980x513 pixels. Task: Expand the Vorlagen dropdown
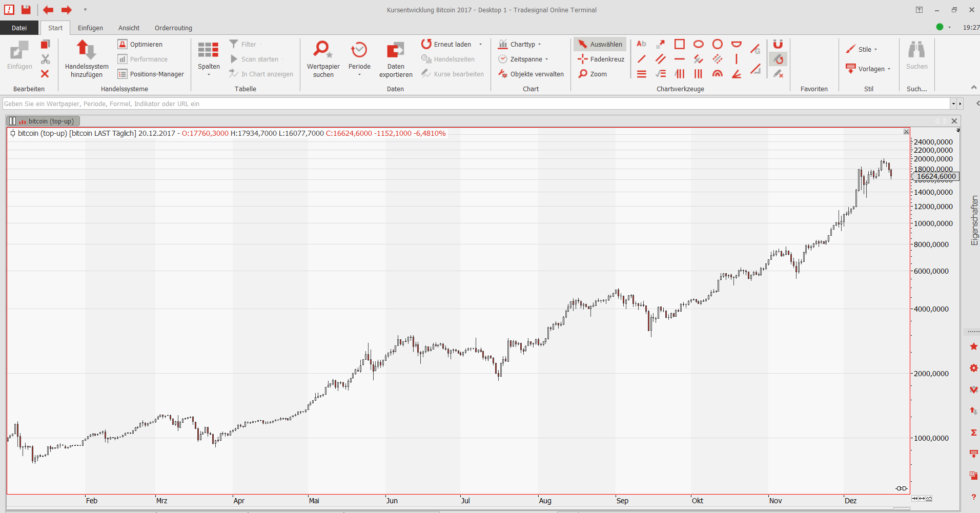click(x=871, y=69)
